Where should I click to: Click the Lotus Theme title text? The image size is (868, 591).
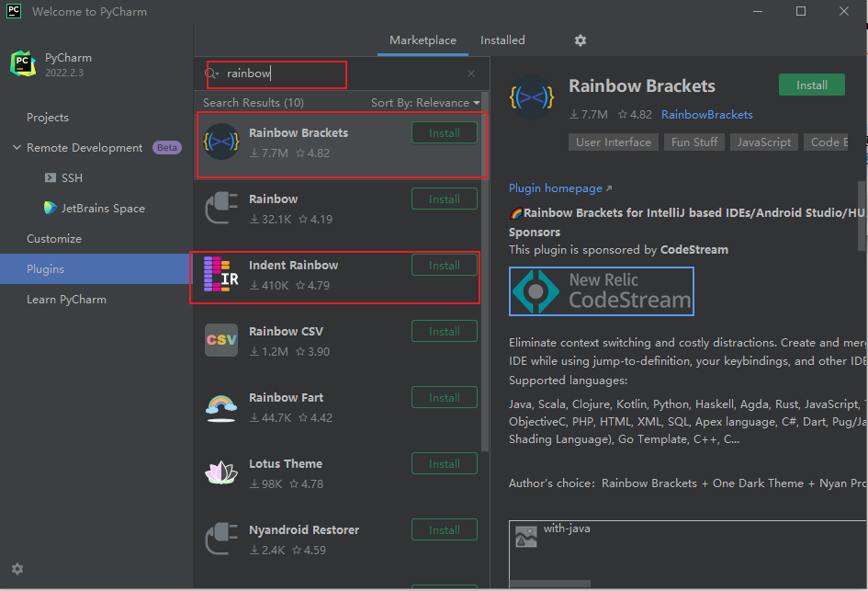point(286,463)
